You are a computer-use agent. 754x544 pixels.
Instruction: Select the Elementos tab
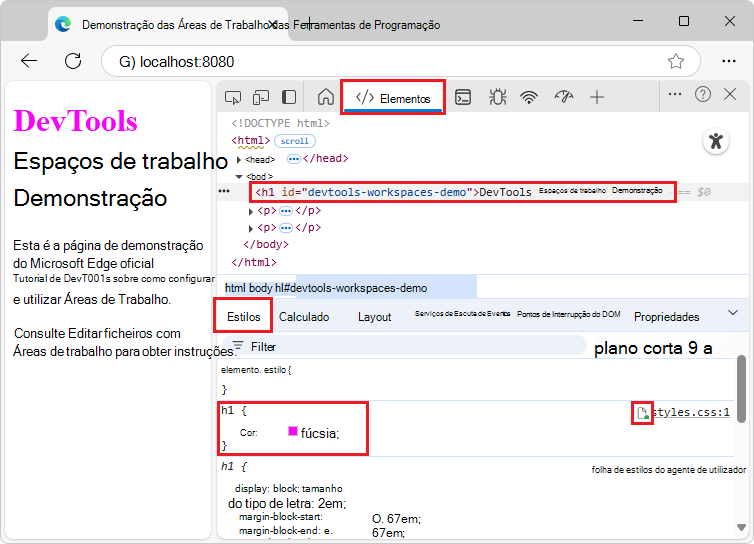coord(392,98)
